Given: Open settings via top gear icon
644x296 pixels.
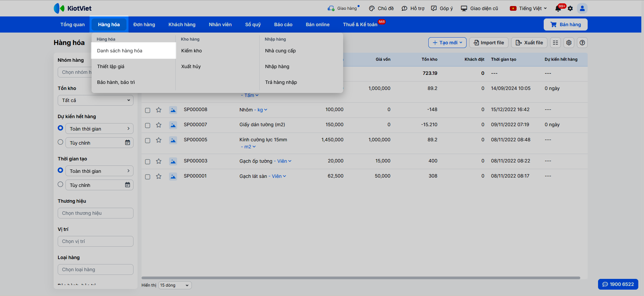Looking at the screenshot, I should coord(570,9).
